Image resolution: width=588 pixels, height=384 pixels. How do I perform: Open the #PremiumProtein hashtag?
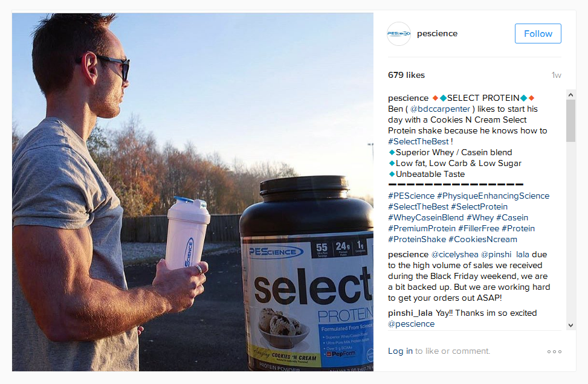pyautogui.click(x=422, y=228)
